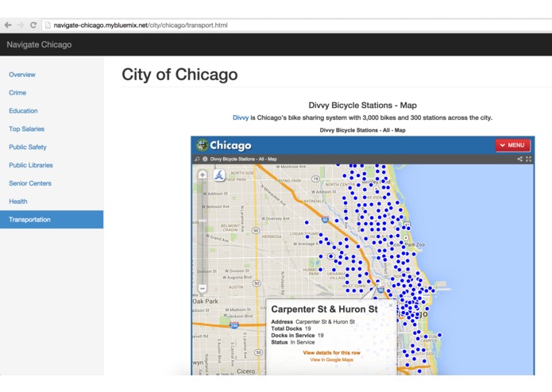Select the active Transportation item
This screenshot has width=552, height=392.
(x=52, y=219)
